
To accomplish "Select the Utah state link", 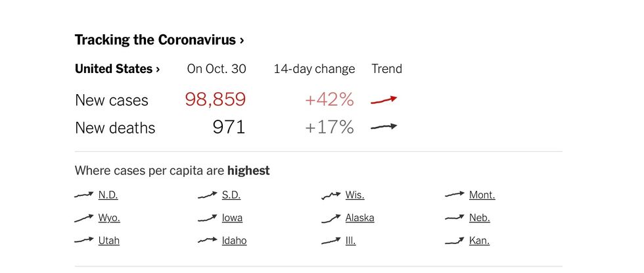I will point(109,241).
